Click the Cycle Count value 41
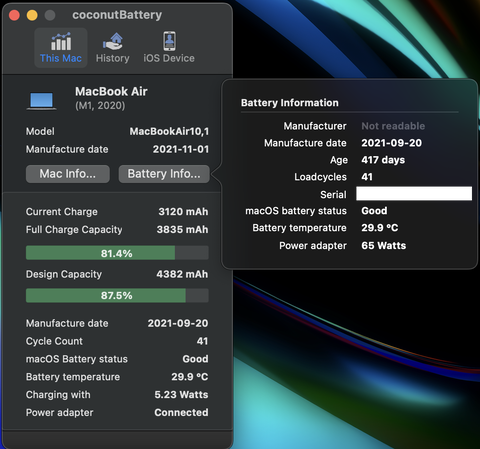Image resolution: width=480 pixels, height=449 pixels. (x=202, y=341)
